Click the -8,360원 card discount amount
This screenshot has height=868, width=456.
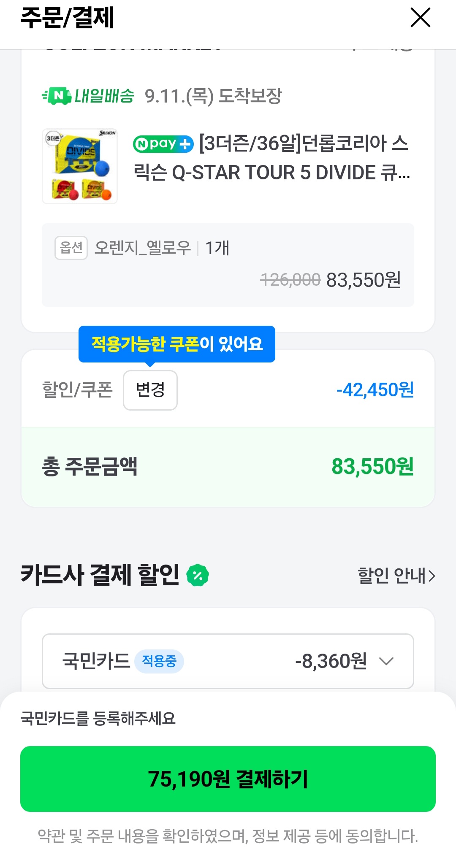(331, 661)
